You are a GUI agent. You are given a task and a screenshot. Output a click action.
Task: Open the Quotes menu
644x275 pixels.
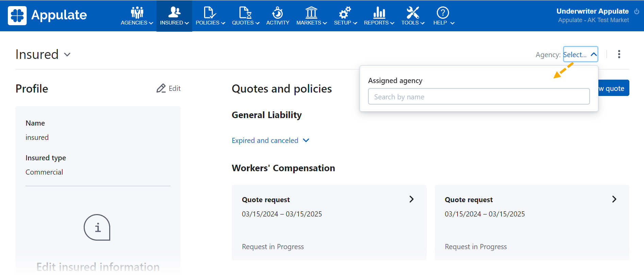(246, 16)
